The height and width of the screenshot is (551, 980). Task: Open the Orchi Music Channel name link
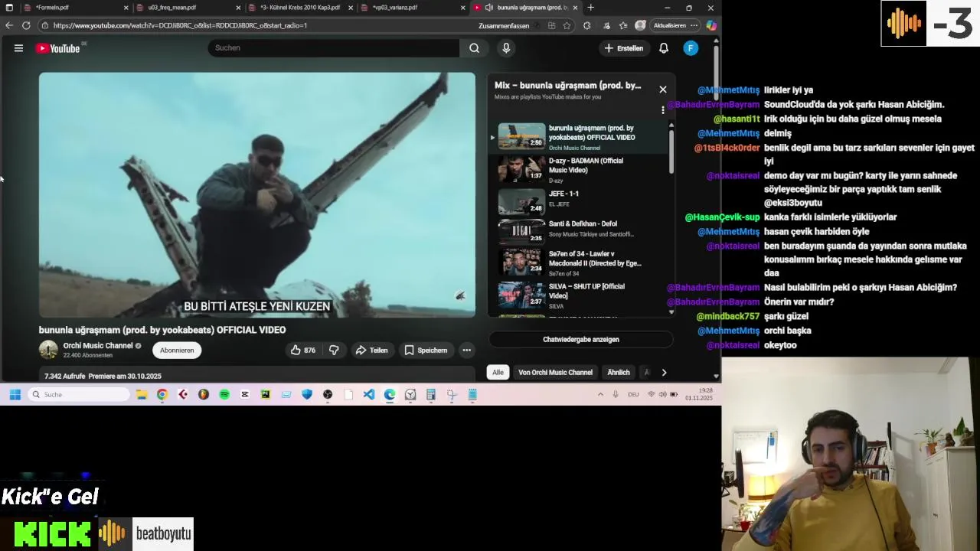(x=98, y=346)
